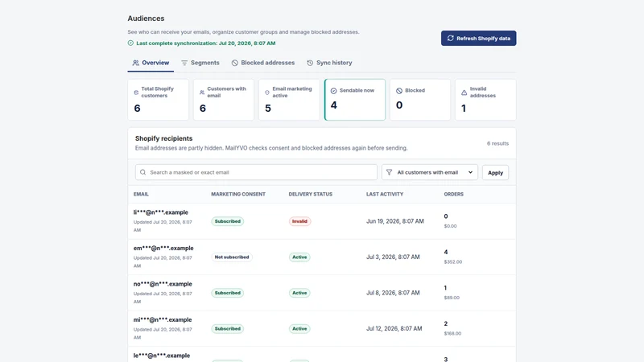This screenshot has height=362, width=644.
Task: Click last activity Jul 12, 2026, 8:07 AM
Action: (x=394, y=328)
